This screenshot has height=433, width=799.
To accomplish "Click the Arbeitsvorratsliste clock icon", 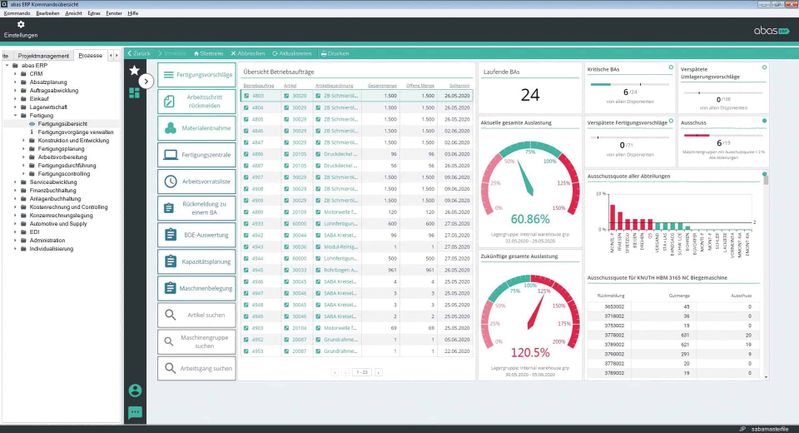I will tap(170, 181).
